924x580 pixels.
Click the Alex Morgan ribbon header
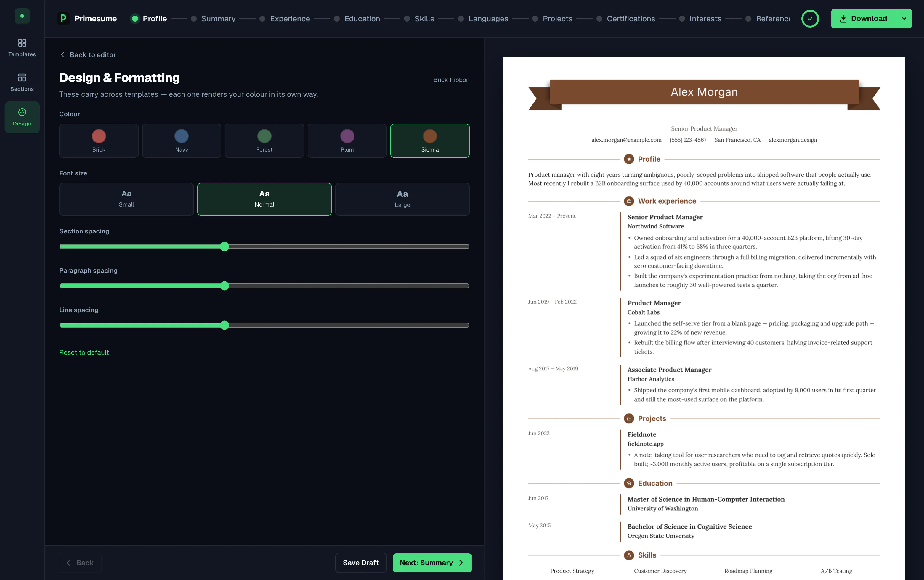(704, 92)
